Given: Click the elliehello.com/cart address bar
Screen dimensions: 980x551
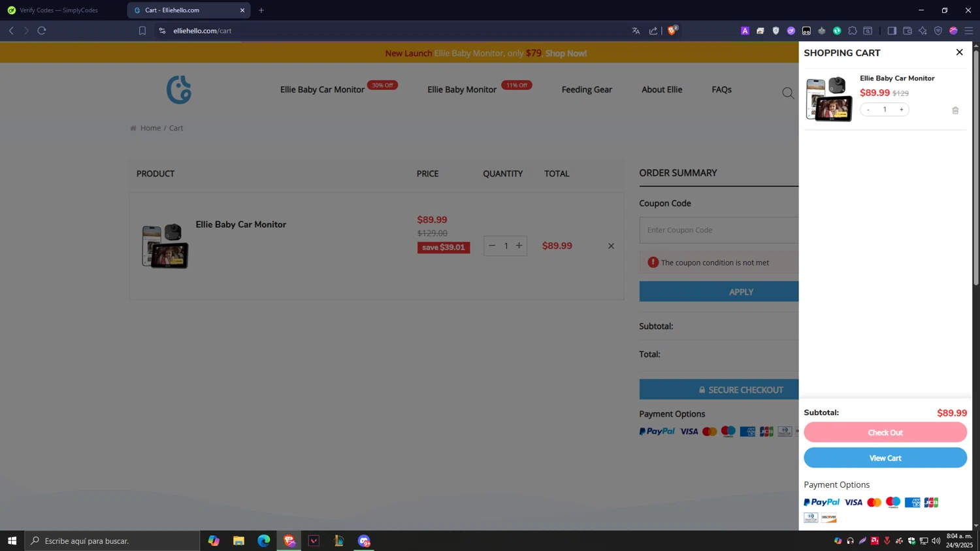Looking at the screenshot, I should coord(203,31).
